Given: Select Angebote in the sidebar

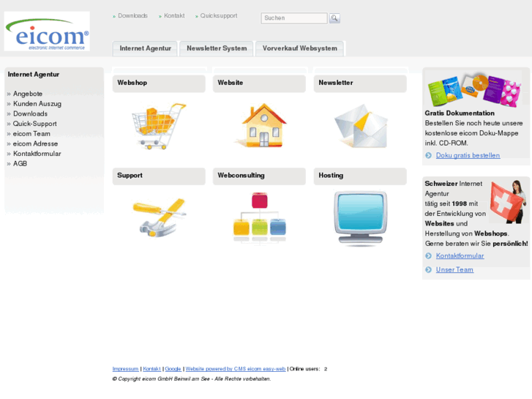Looking at the screenshot, I should click(x=28, y=94).
